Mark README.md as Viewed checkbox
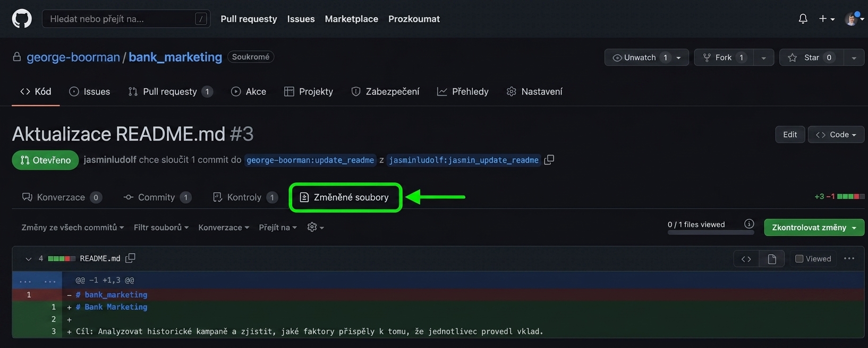Screen dimensions: 868x348 (799, 258)
